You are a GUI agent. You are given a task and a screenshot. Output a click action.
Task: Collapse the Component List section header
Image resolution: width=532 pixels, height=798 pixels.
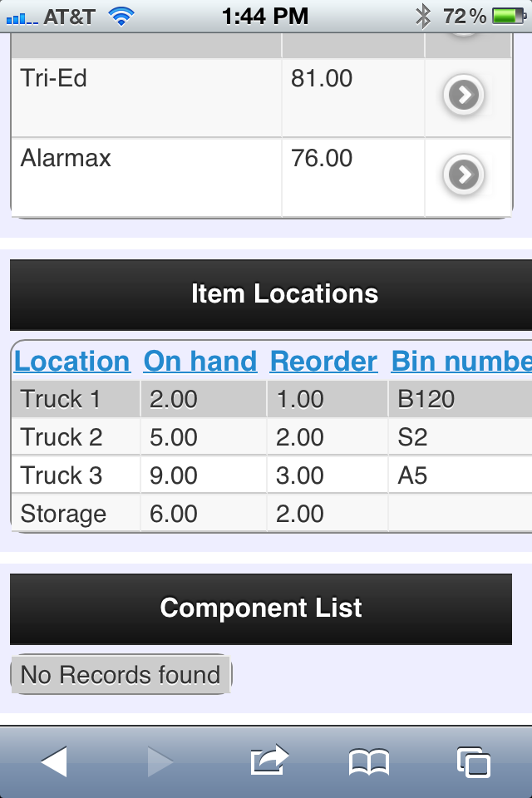(261, 609)
